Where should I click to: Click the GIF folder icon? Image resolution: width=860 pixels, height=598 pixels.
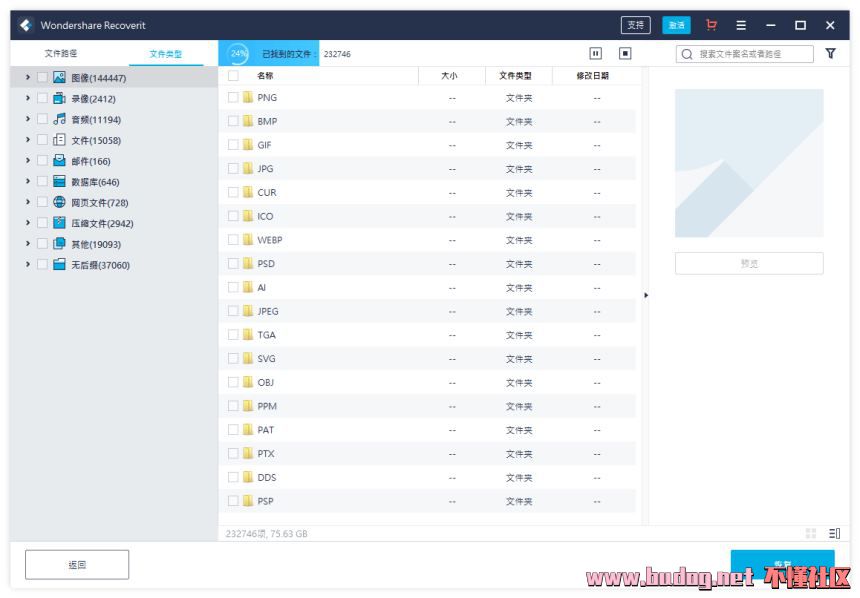tap(248, 144)
